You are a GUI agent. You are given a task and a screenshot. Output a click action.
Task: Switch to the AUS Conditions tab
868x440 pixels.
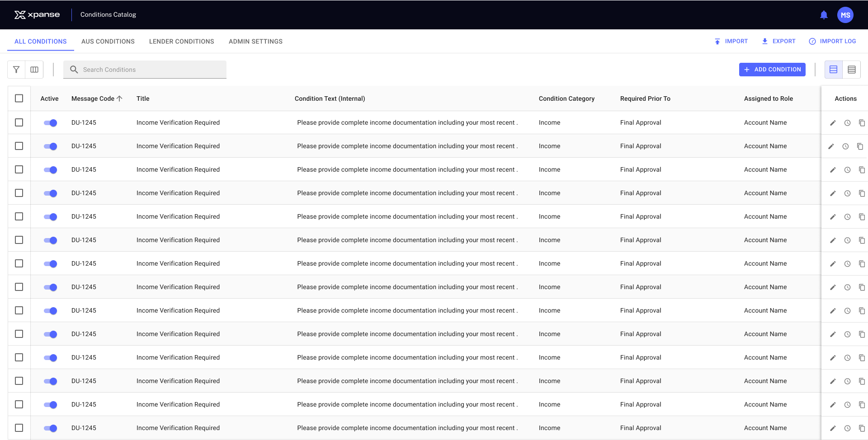tap(108, 42)
